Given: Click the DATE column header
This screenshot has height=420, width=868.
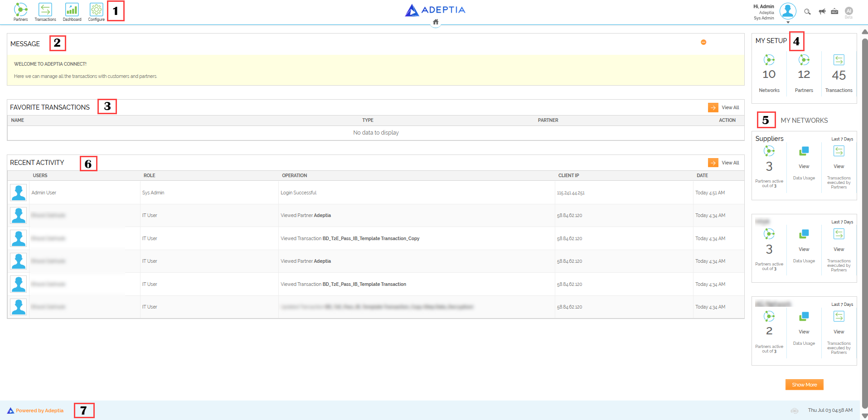Looking at the screenshot, I should click(x=702, y=175).
